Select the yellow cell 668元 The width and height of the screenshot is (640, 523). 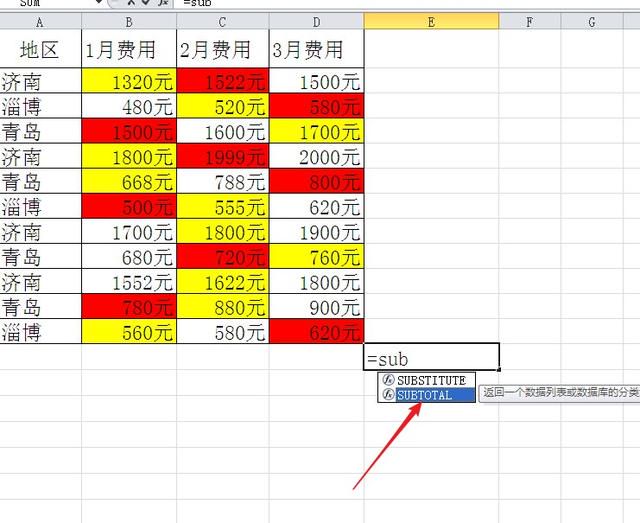(129, 181)
